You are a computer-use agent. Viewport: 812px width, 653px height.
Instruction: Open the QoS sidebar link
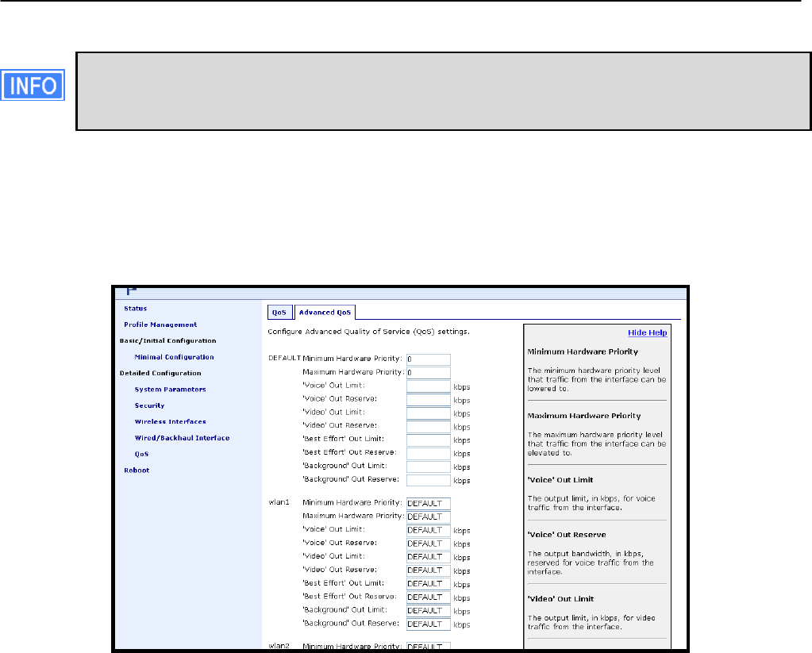point(141,454)
